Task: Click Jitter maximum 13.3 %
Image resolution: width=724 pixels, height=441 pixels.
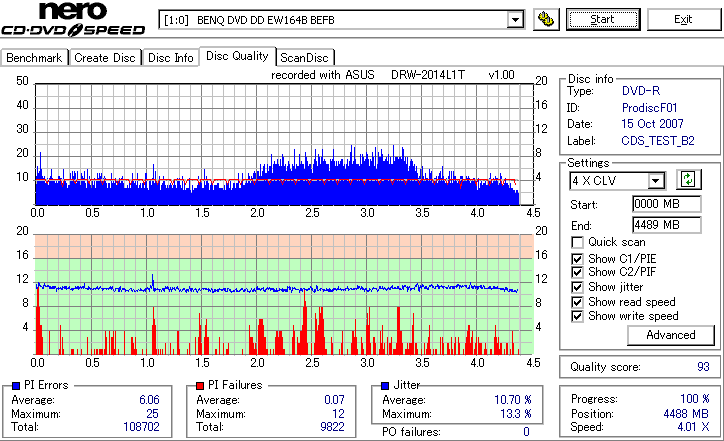Action: point(516,414)
